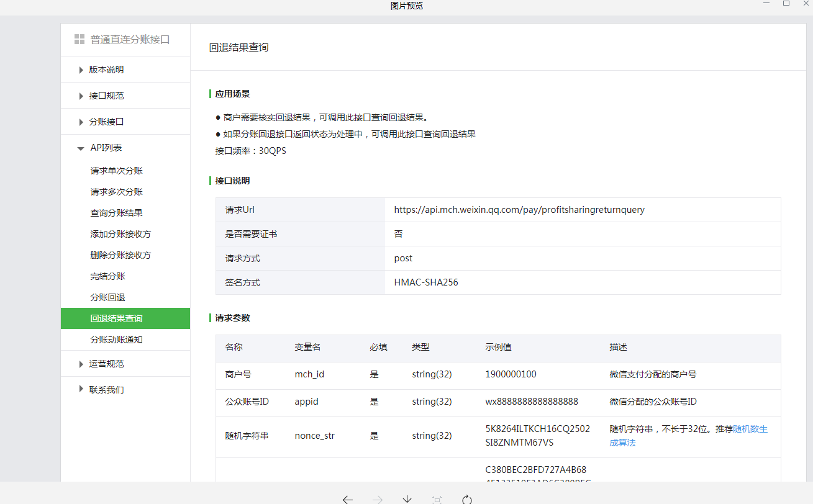This screenshot has height=504, width=813.
Task: Click the 请求参数 section heading
Action: click(x=232, y=318)
